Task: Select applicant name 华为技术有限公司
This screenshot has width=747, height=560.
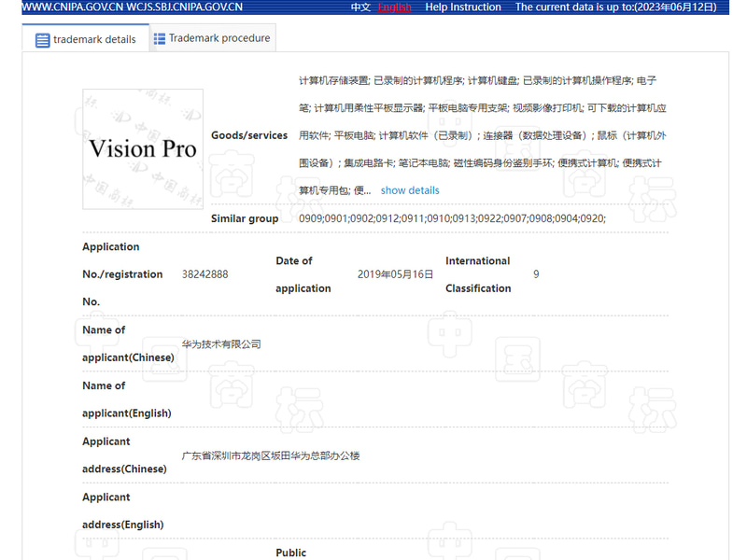Action: 221,344
